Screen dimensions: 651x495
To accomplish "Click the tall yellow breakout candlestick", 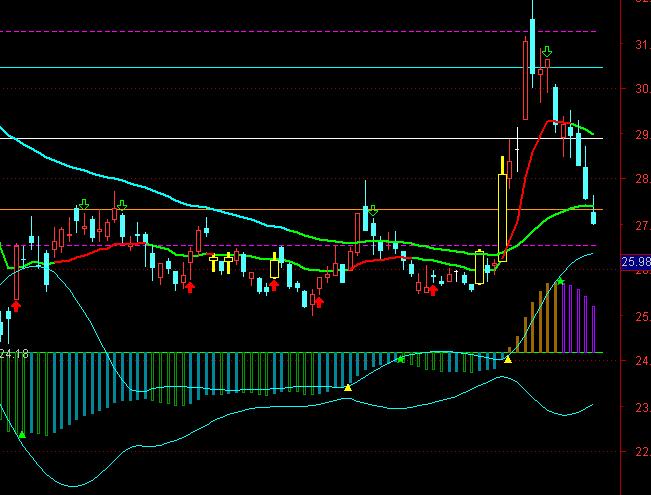I will tap(503, 210).
